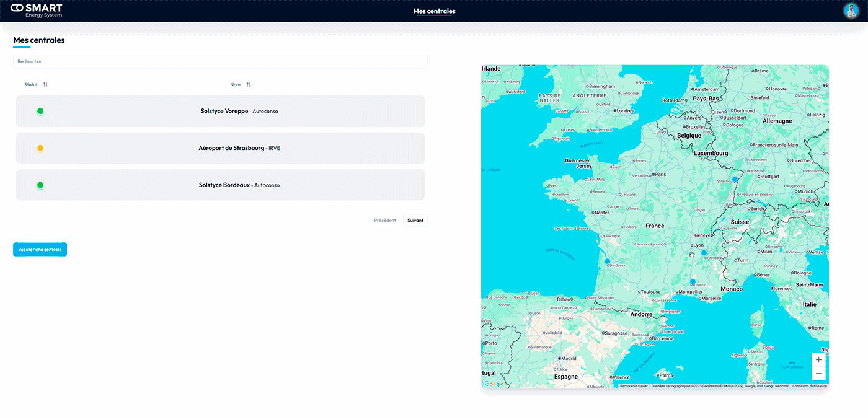Click the Lyon label on map
Screen dimensions: 868x417
click(698, 245)
